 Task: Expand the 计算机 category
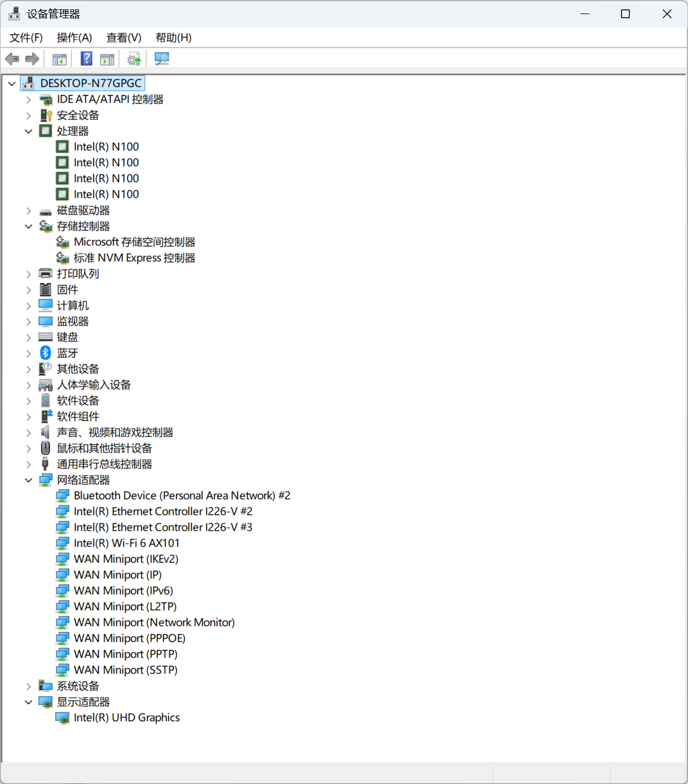28,306
